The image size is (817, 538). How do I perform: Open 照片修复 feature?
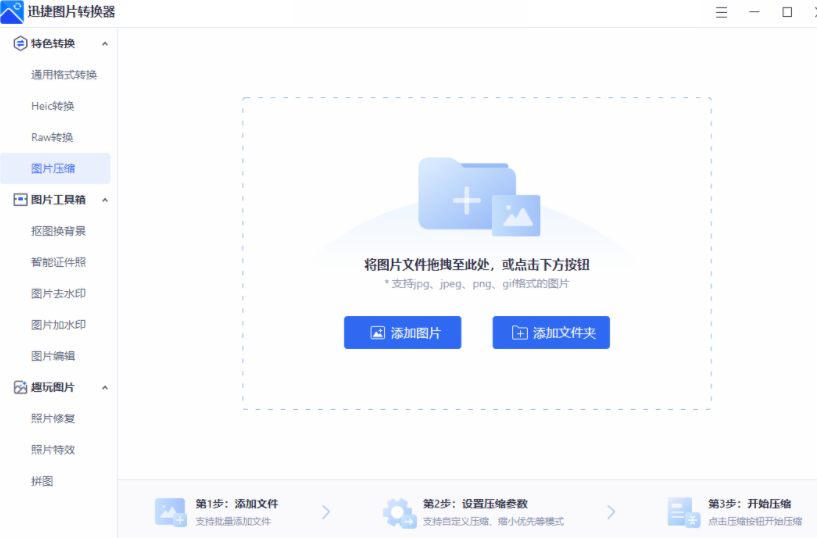[x=53, y=418]
